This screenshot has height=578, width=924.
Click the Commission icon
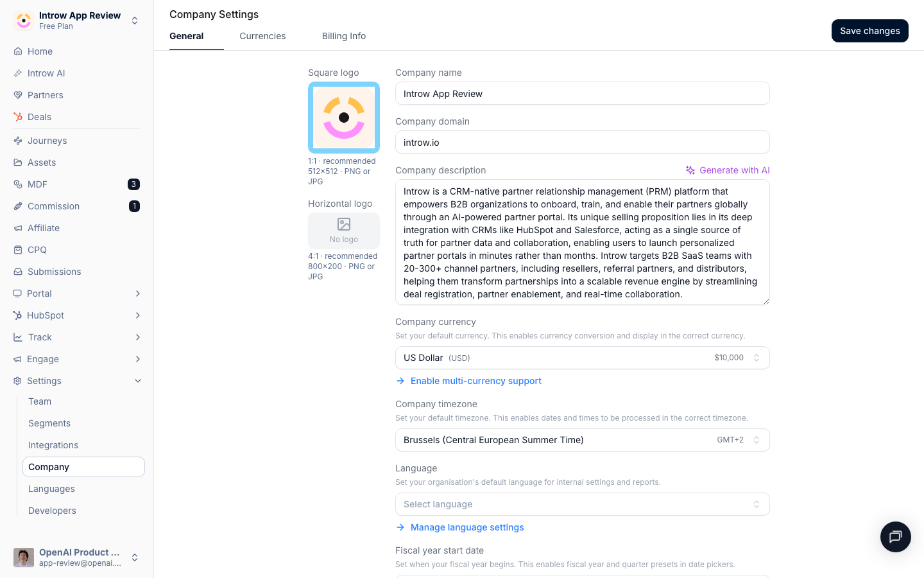pos(18,206)
